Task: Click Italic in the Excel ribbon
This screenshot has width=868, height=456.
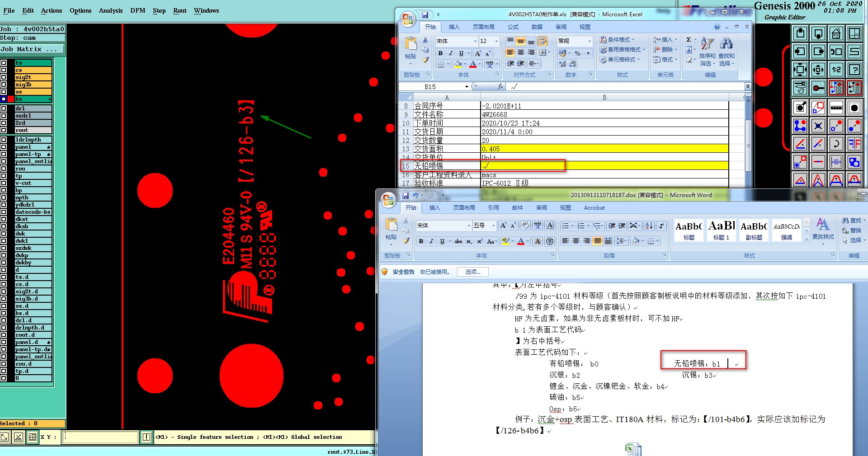Action: tap(451, 53)
